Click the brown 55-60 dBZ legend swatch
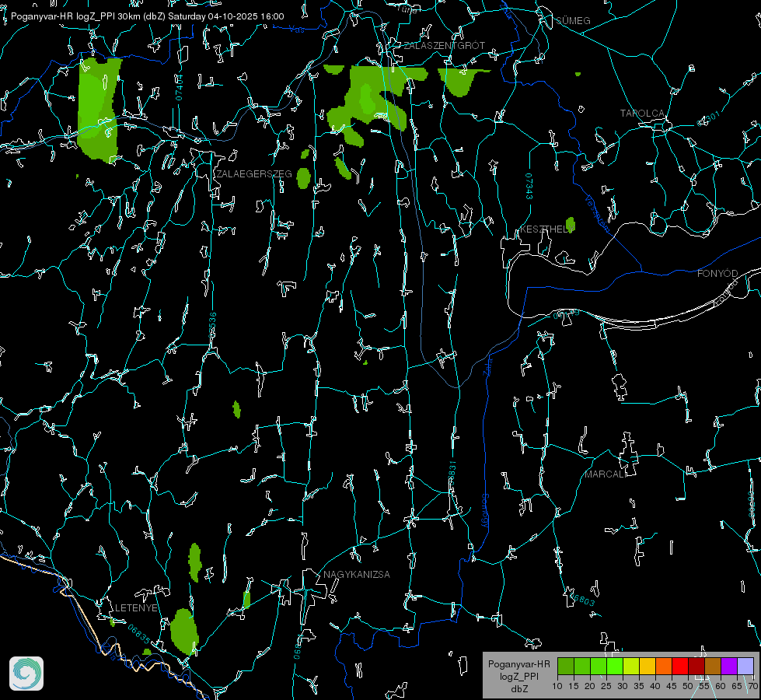Viewport: 761px width, 700px height. point(713,666)
